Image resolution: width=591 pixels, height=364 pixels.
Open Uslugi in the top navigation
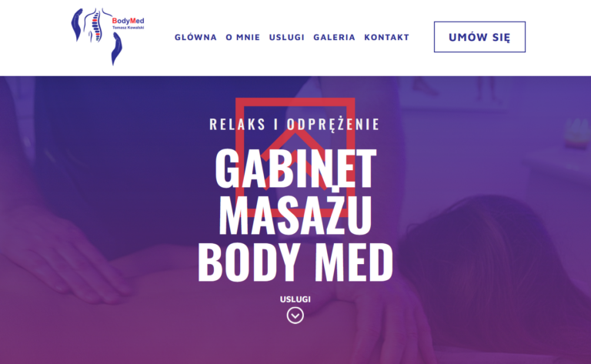pyautogui.click(x=286, y=37)
